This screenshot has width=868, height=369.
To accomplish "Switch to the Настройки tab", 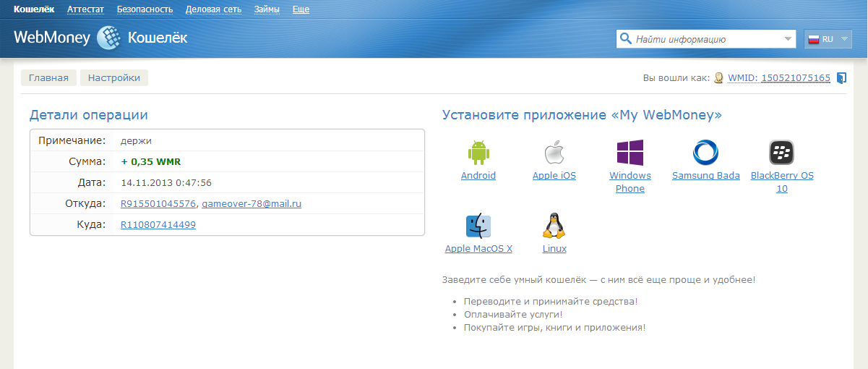I will 114,78.
